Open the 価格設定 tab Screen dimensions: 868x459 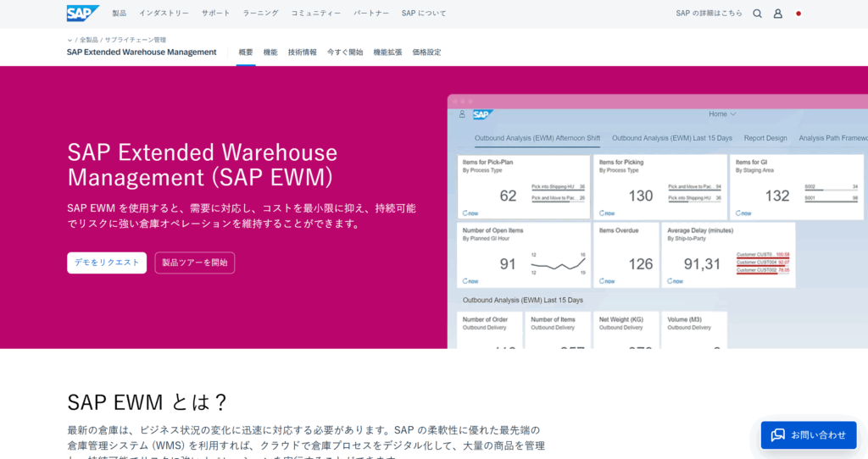427,53
